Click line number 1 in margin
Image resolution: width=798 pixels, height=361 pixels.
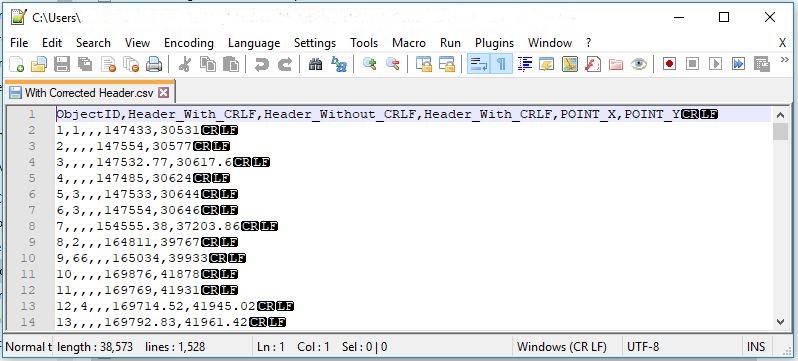[32, 114]
